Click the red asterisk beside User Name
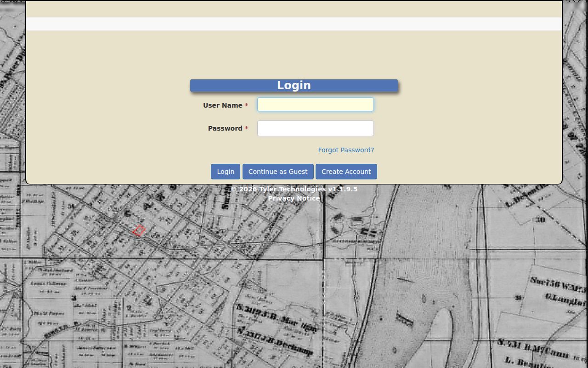 (247, 105)
